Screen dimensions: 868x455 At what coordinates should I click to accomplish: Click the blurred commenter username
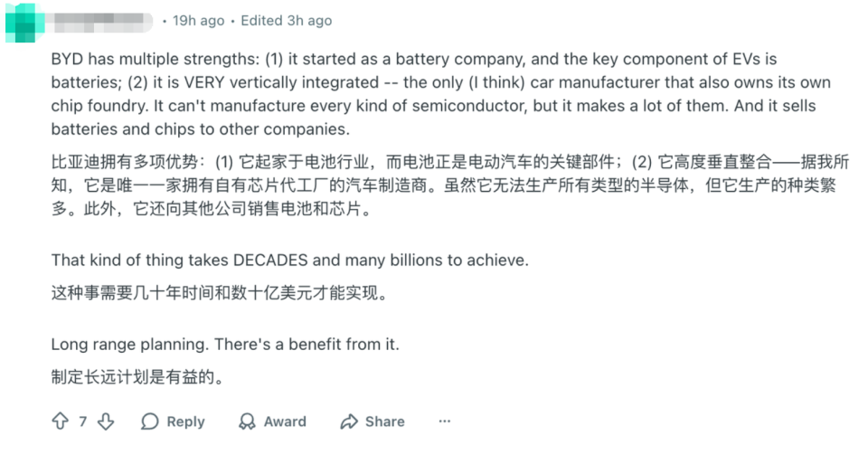click(100, 21)
